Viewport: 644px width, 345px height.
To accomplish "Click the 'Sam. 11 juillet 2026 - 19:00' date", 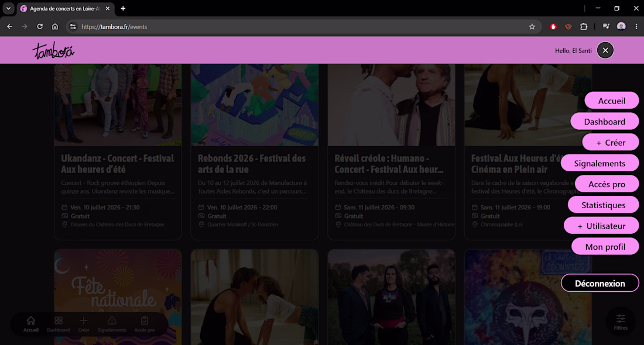I will (x=515, y=208).
